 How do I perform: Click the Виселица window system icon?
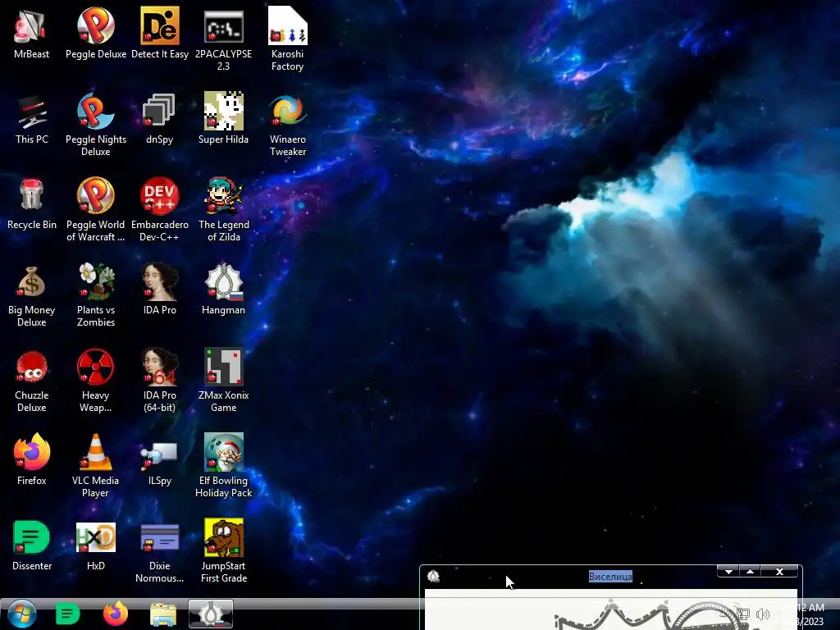pyautogui.click(x=433, y=577)
